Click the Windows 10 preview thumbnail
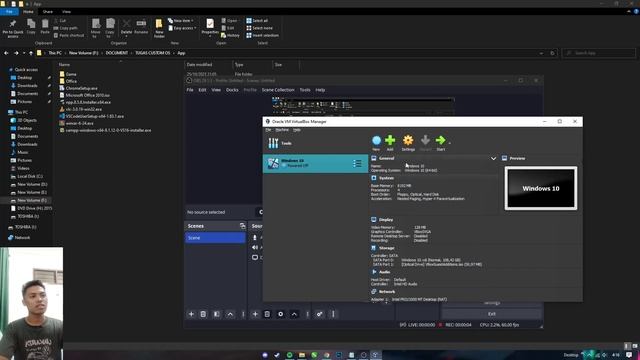640x360 pixels. click(541, 188)
